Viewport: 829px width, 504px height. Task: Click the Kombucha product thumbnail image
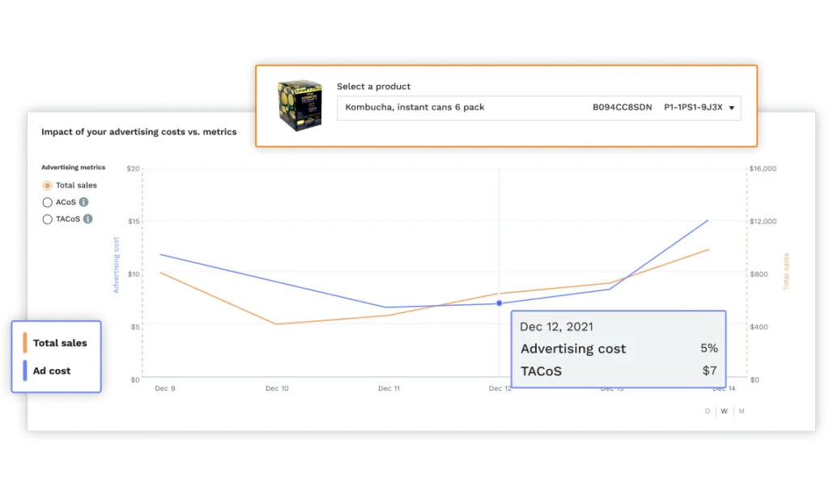[x=300, y=105]
